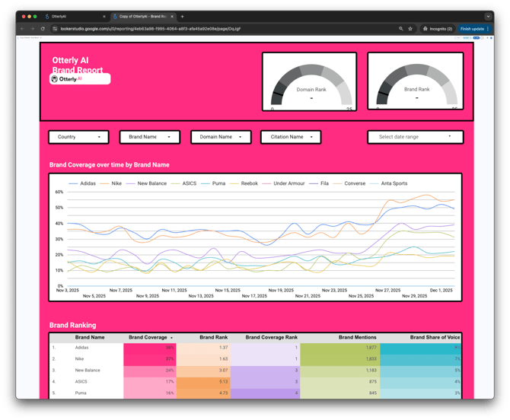510x420 pixels.
Task: Click the 1,833 Brand Mentions cell
Action: tap(340, 359)
